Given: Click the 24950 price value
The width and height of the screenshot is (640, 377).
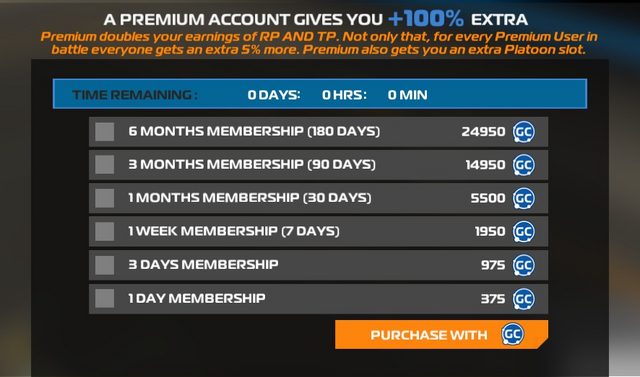Looking at the screenshot, I should tap(483, 132).
